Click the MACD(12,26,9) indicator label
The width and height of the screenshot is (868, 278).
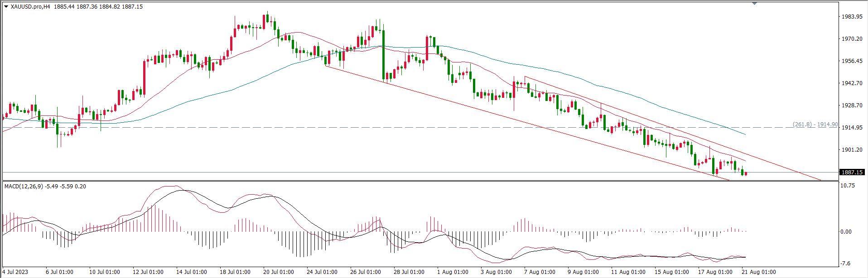[23, 187]
